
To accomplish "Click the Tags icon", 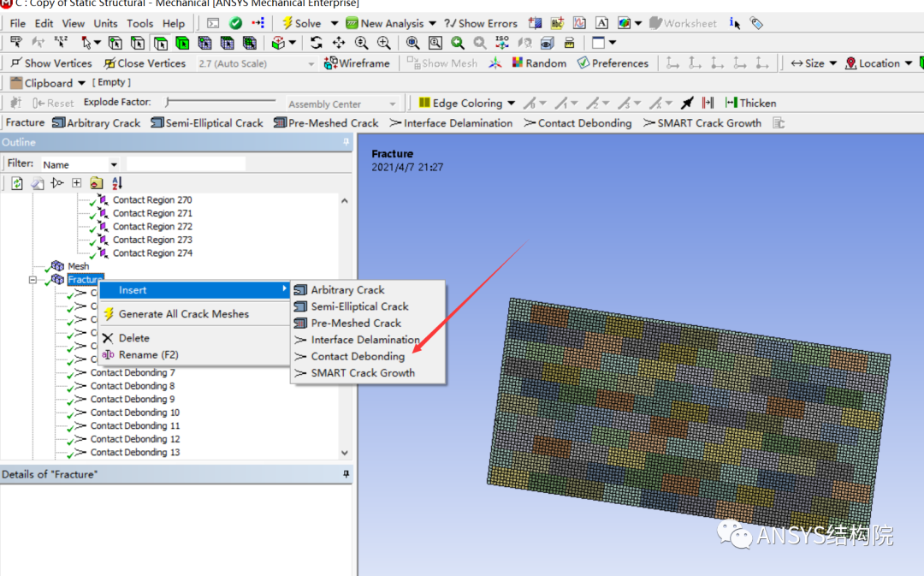I will (x=756, y=23).
